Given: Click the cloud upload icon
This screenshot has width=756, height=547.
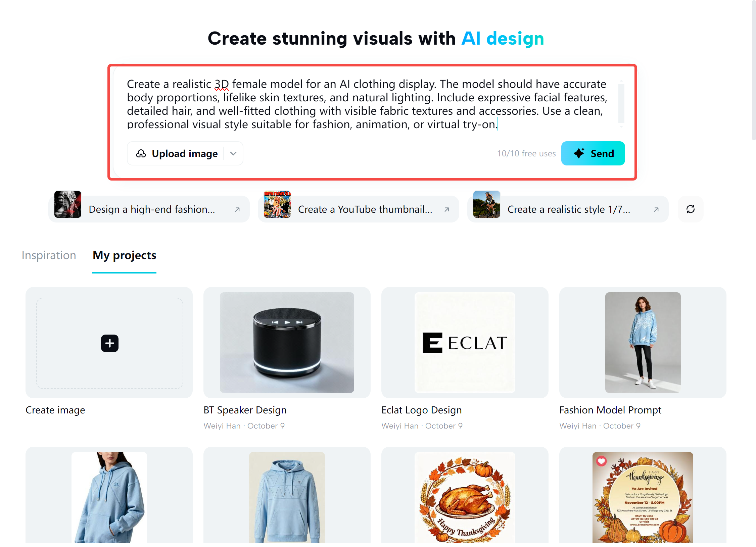Looking at the screenshot, I should 141,154.
